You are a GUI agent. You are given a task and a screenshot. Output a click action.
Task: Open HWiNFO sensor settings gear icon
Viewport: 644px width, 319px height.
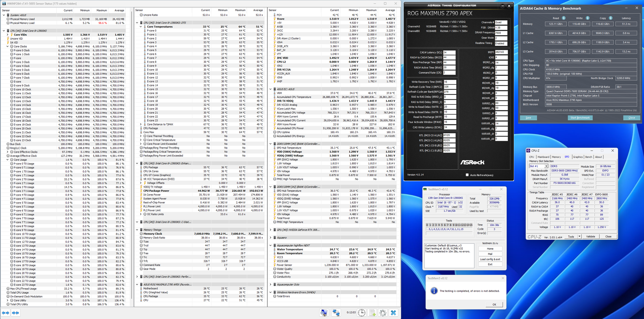click(383, 313)
